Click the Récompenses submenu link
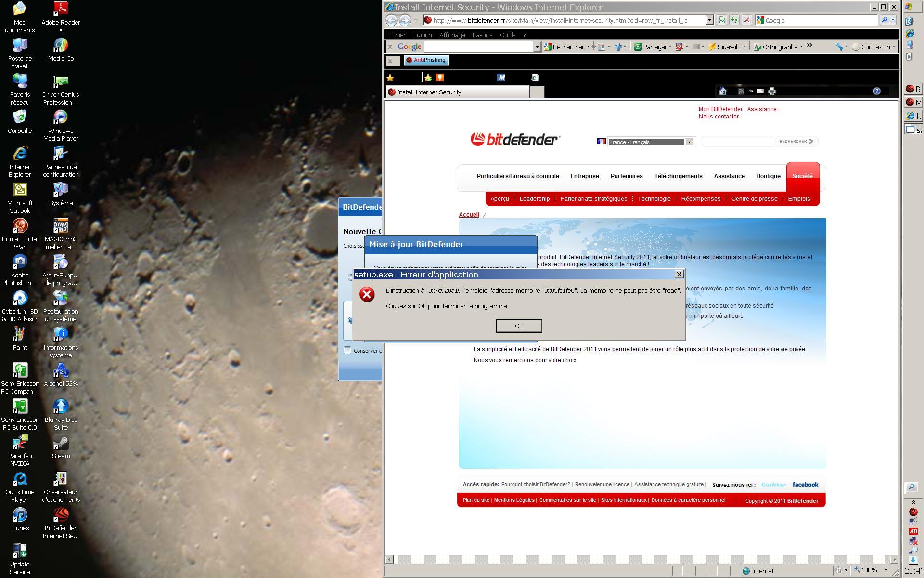The height and width of the screenshot is (578, 924). coord(701,199)
